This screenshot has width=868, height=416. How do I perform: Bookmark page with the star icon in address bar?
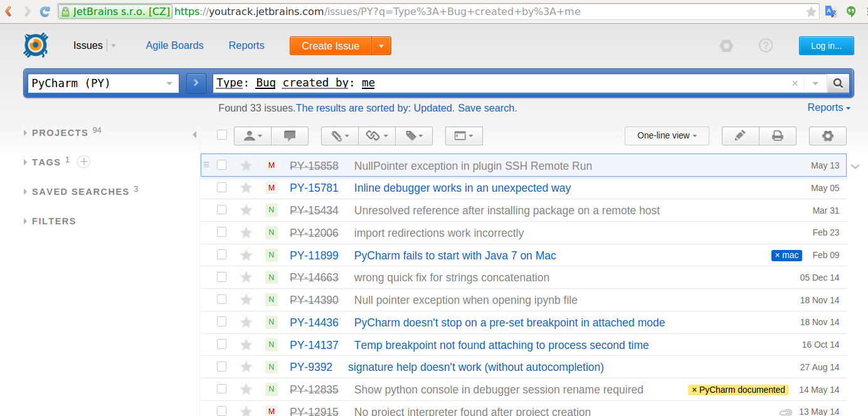[811, 11]
